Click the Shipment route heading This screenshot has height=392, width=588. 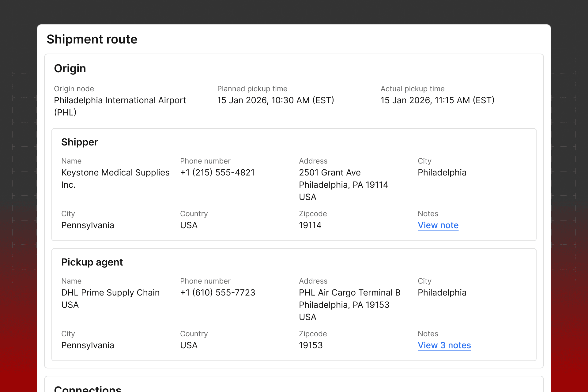[92, 39]
